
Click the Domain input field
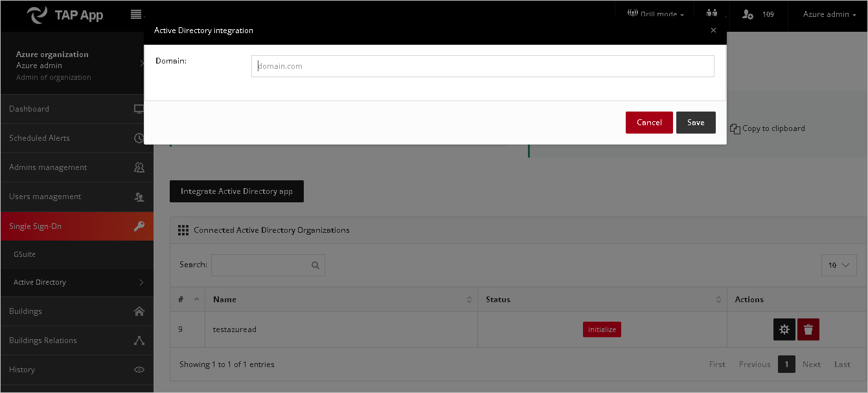click(x=482, y=65)
